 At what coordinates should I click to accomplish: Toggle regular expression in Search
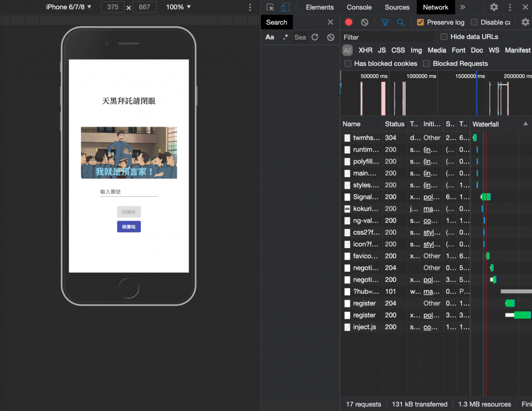click(285, 37)
